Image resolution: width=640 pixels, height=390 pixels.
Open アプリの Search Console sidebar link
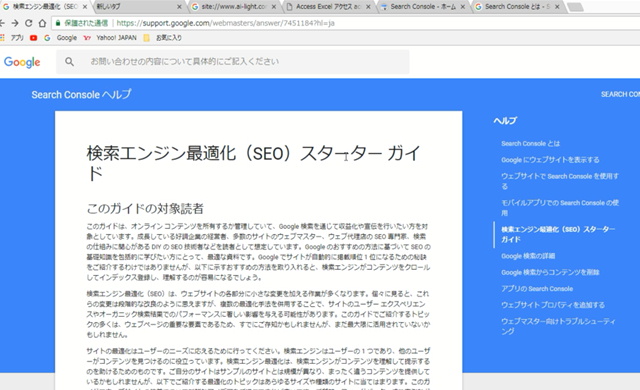click(537, 289)
